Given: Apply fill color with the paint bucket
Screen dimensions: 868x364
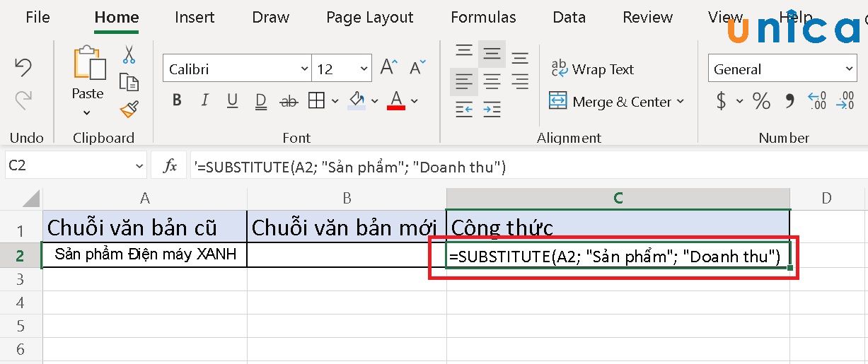Looking at the screenshot, I should point(357,100).
